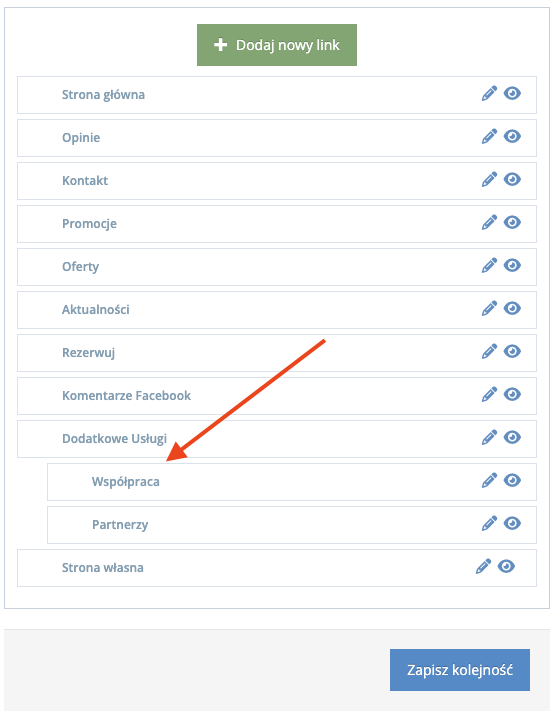Select the Współpraca child item

coord(292,482)
